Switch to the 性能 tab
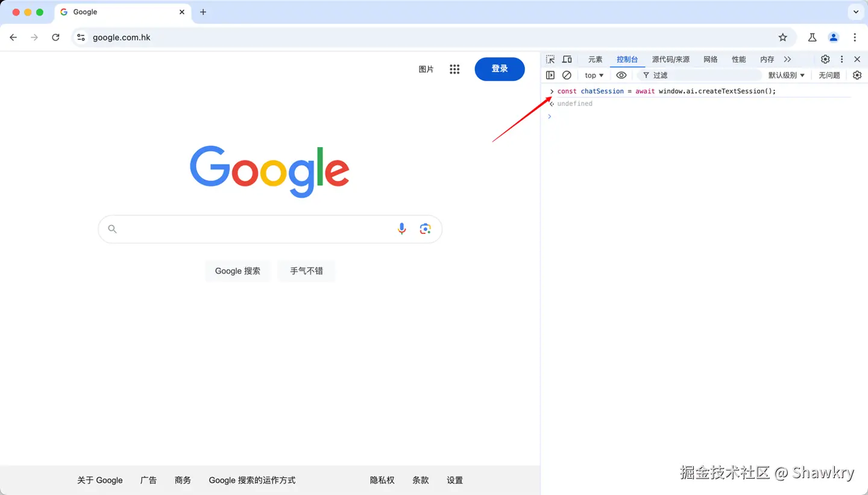868x495 pixels. point(739,59)
